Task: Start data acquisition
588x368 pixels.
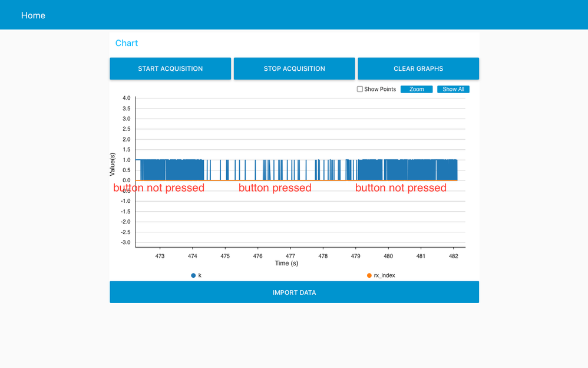Action: click(170, 68)
